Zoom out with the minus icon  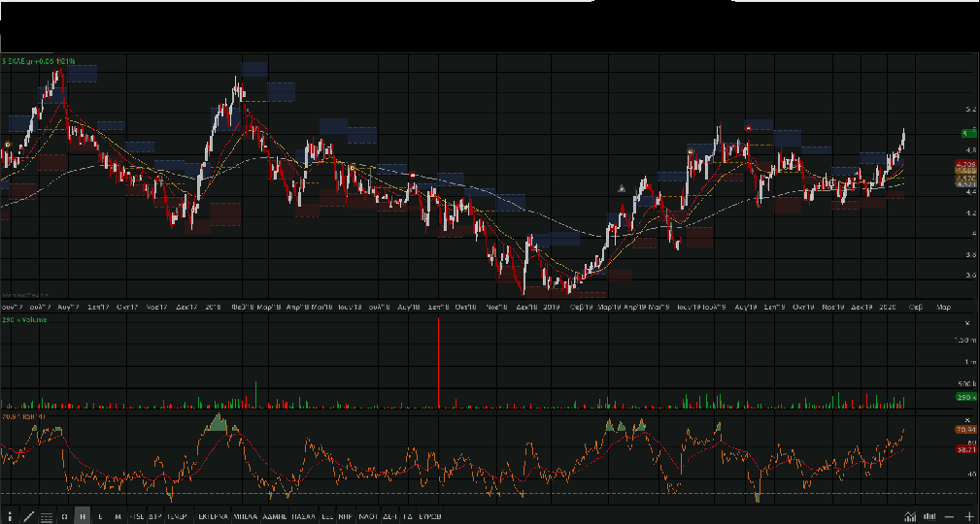coord(950,516)
